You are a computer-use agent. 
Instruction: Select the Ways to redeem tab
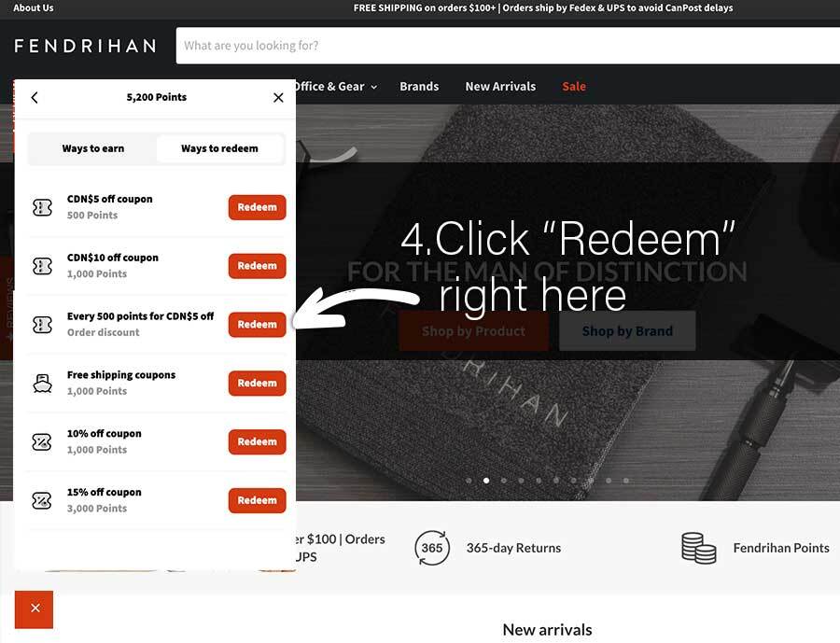click(x=219, y=148)
